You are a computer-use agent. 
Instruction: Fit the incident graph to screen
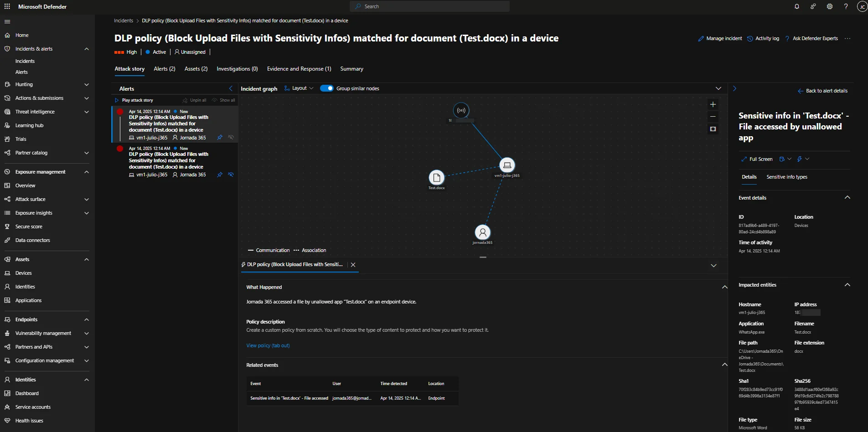coord(713,129)
